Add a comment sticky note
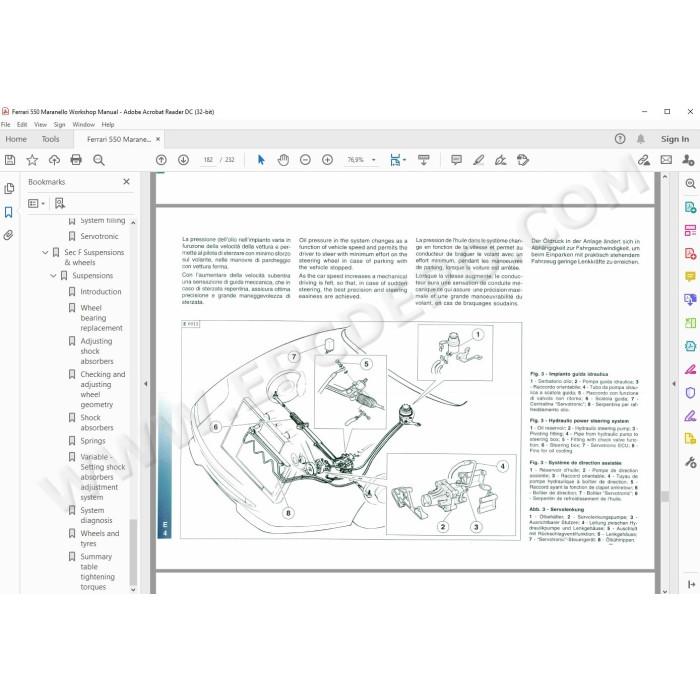This screenshot has width=700, height=700. click(456, 160)
